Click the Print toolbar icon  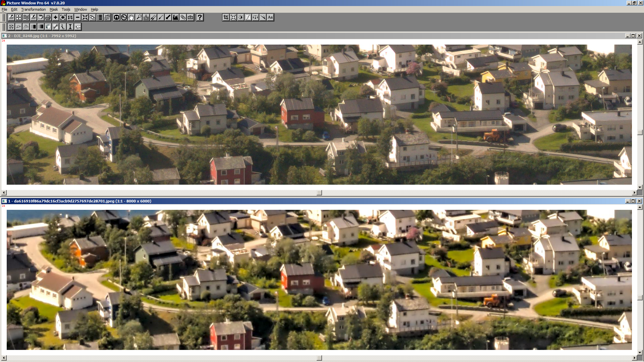[x=48, y=17]
